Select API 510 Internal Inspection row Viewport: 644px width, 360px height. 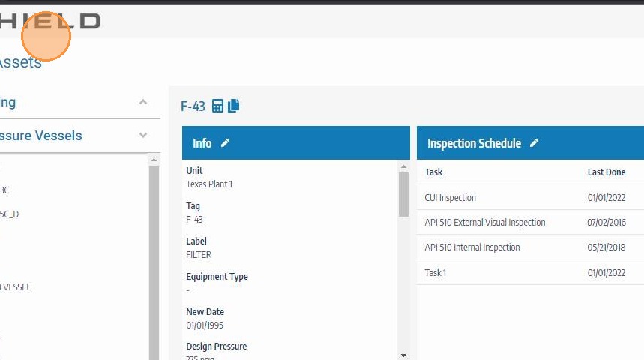pos(530,247)
